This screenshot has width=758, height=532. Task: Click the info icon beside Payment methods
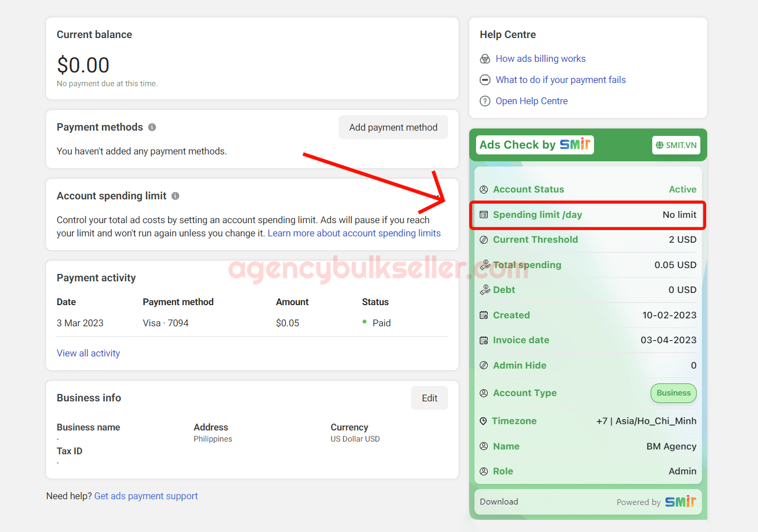152,127
